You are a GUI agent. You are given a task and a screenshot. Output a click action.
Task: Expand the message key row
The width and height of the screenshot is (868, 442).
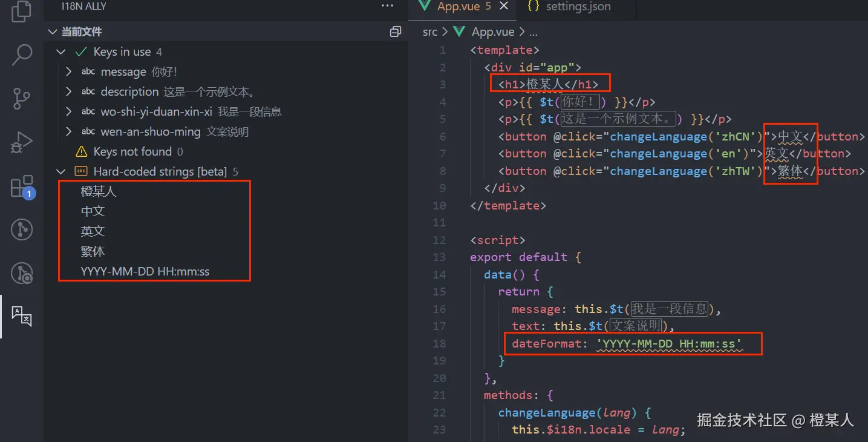tap(69, 72)
